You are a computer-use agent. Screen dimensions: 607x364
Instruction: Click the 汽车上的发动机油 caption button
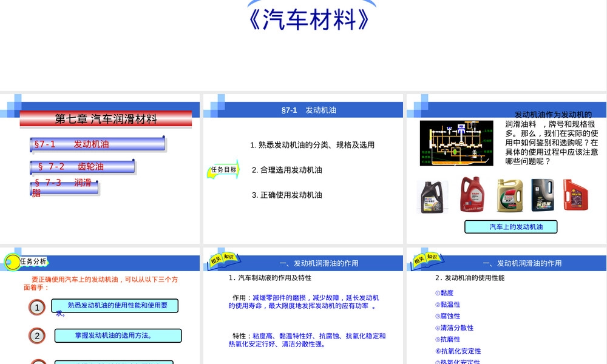[x=511, y=227]
